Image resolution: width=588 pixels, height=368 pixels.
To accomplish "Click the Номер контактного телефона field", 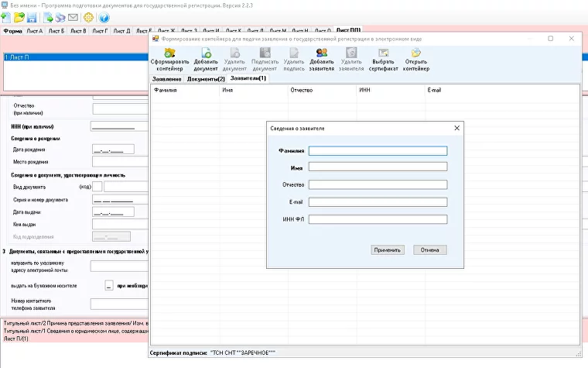I will tap(120, 304).
